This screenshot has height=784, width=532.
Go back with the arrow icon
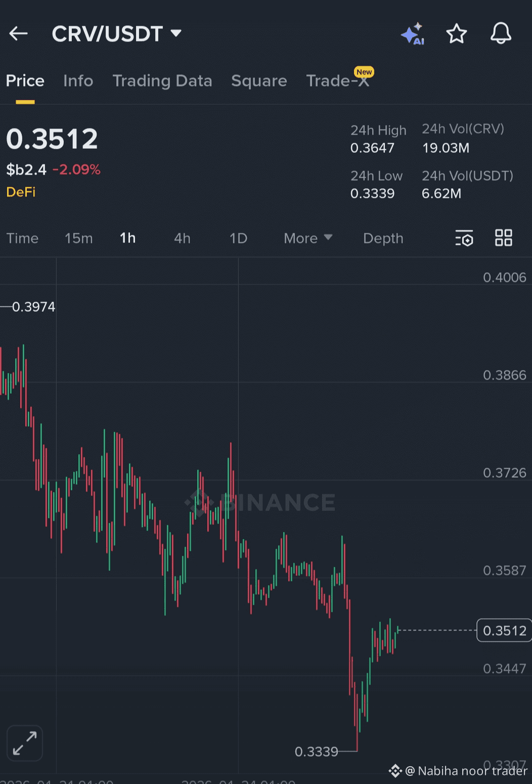(x=18, y=33)
